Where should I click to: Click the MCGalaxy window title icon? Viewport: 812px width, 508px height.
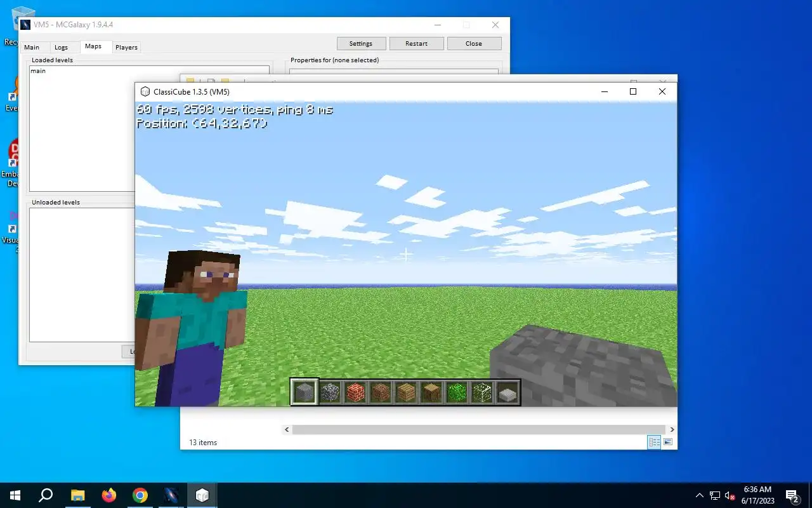[25, 25]
